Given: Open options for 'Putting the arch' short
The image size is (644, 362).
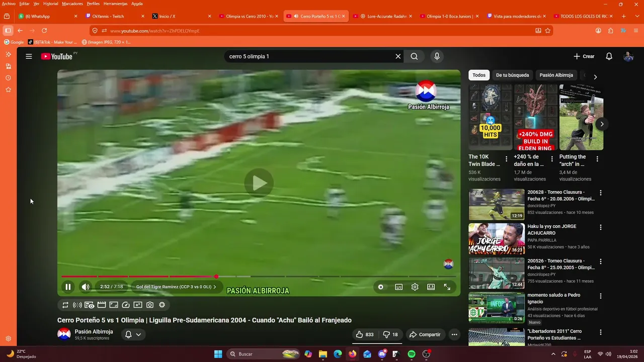Looking at the screenshot, I should tap(597, 159).
